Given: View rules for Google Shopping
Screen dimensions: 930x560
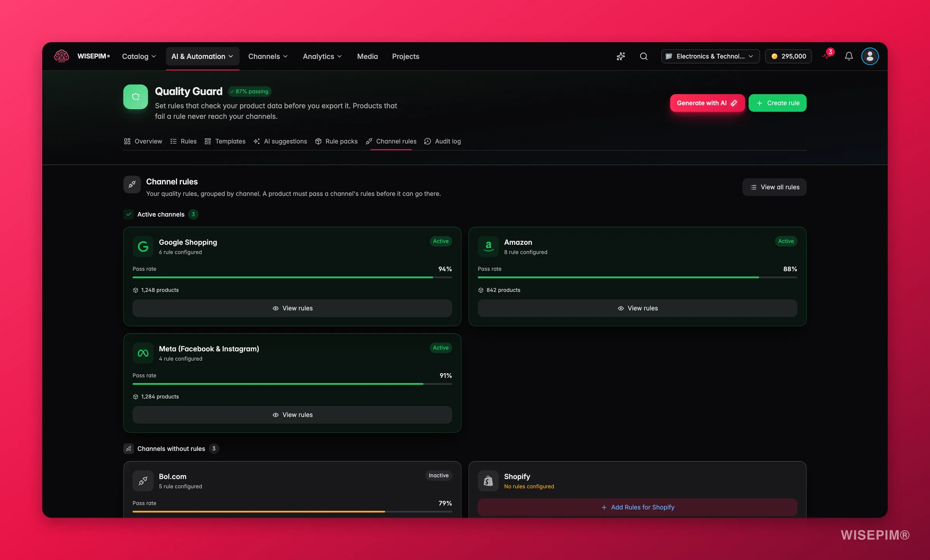Looking at the screenshot, I should [292, 308].
